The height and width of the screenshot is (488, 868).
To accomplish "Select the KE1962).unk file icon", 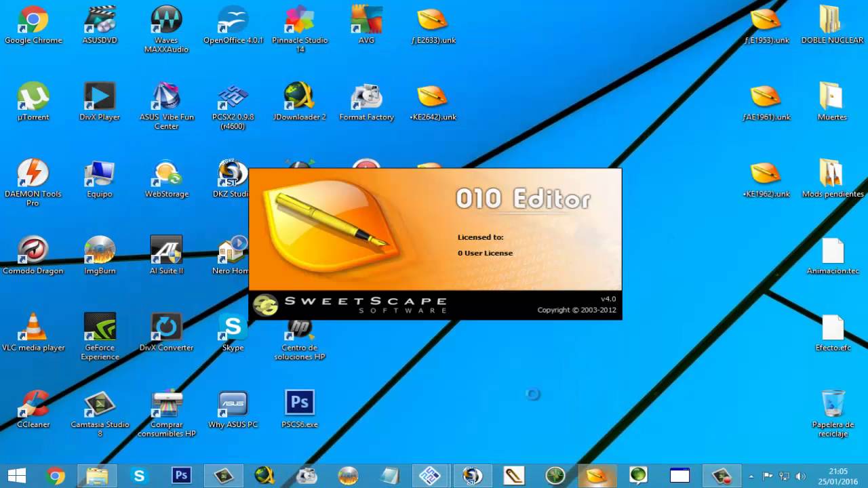I will point(766,178).
